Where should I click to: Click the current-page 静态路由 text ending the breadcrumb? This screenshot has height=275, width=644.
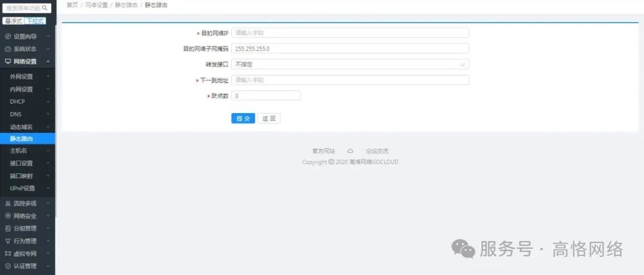156,5
